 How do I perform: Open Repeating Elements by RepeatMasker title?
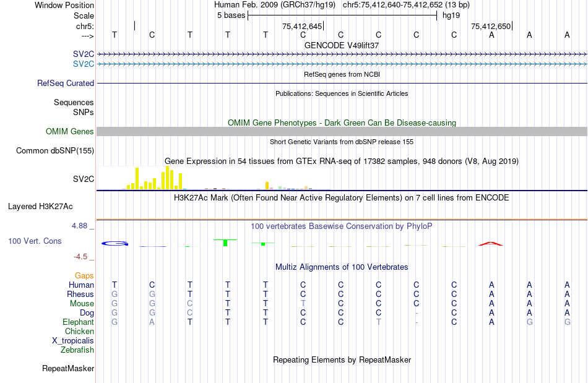(x=342, y=359)
